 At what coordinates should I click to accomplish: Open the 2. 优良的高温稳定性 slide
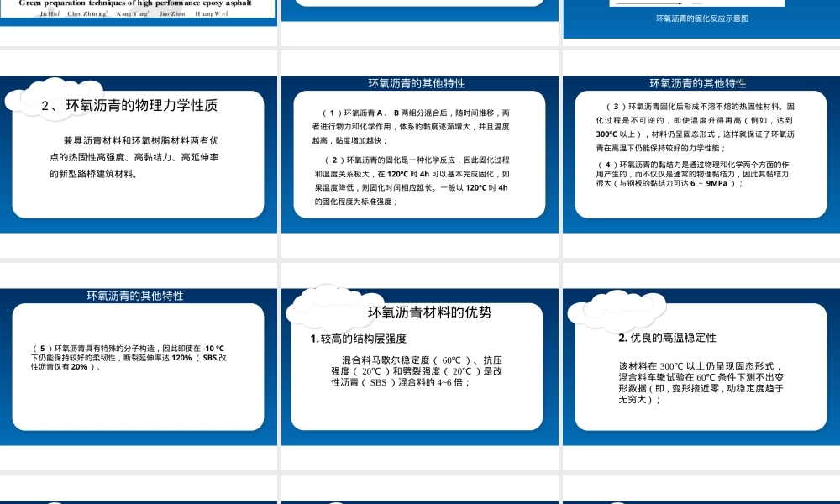[x=701, y=367]
